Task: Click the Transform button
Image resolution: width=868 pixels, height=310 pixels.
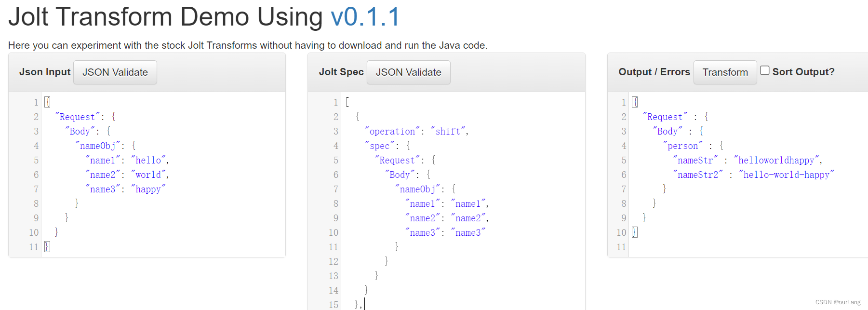Action: coord(725,72)
